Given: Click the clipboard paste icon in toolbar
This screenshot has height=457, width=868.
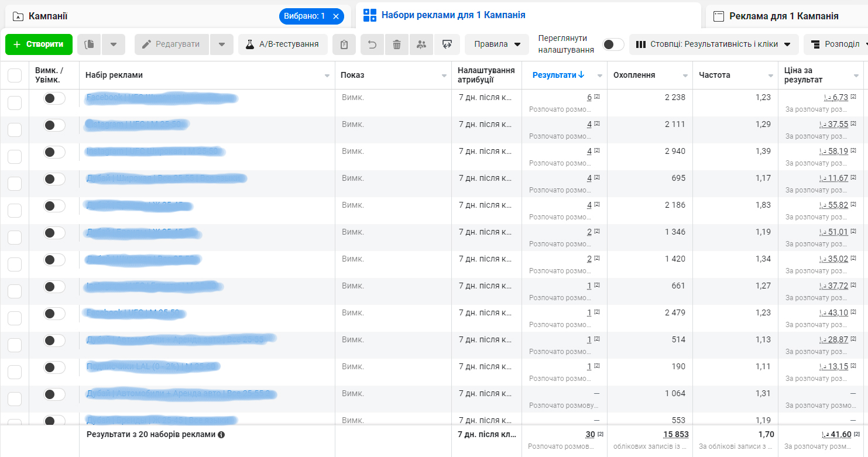Looking at the screenshot, I should coord(344,44).
